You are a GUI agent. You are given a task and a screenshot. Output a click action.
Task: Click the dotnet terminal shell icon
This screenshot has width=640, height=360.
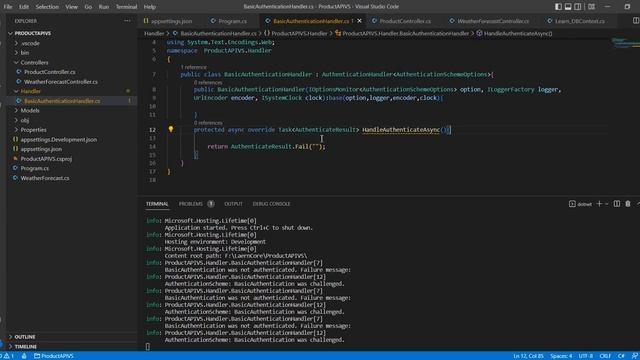coord(572,204)
